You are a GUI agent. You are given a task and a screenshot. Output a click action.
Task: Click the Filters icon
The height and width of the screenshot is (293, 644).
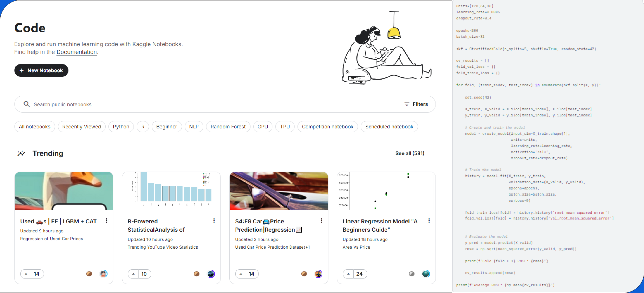[407, 104]
